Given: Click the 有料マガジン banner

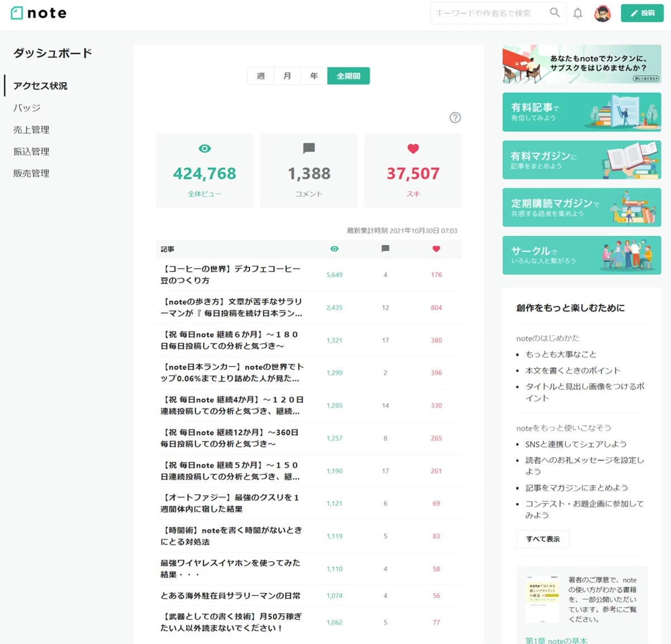Looking at the screenshot, I should tap(582, 160).
